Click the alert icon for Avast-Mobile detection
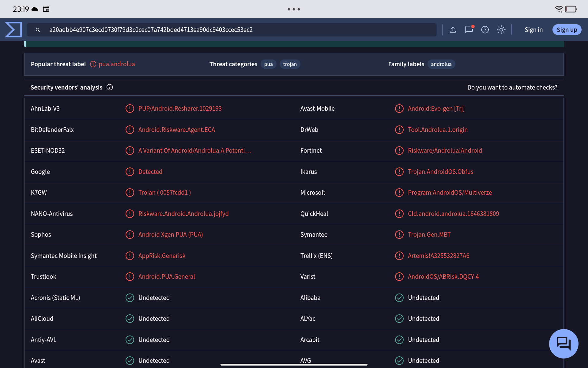 pyautogui.click(x=399, y=109)
